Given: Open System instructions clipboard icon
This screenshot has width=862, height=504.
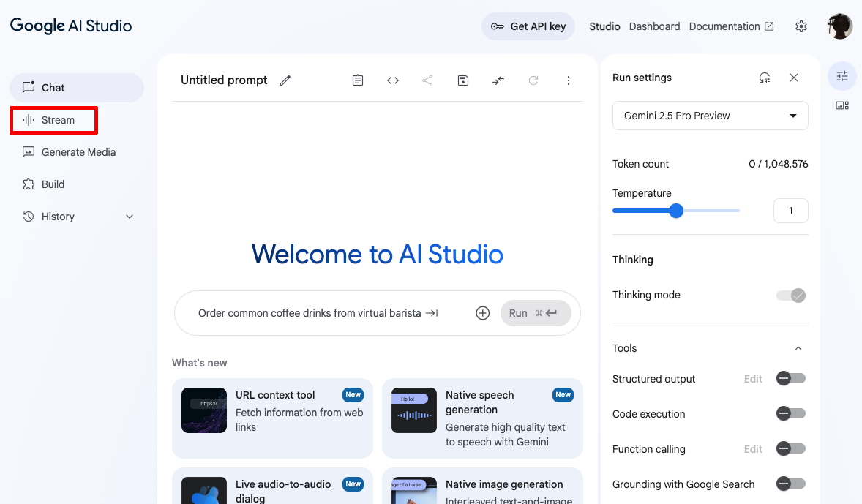Looking at the screenshot, I should pyautogui.click(x=357, y=80).
